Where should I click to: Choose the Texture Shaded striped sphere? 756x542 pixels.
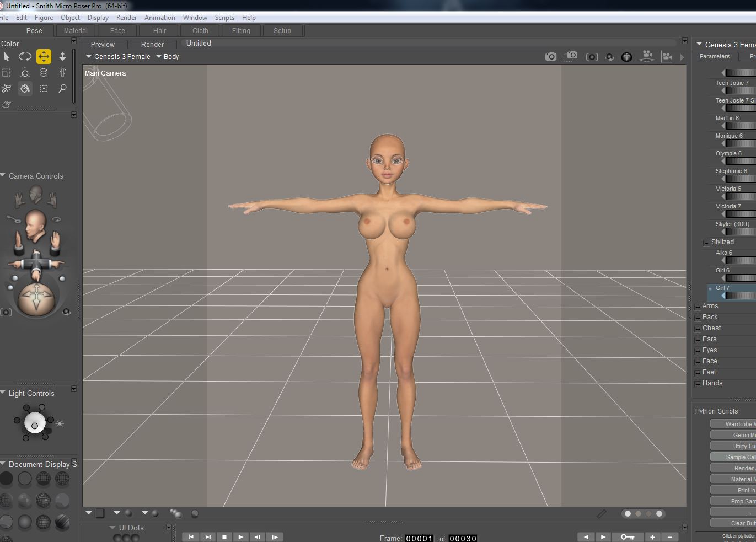[62, 522]
